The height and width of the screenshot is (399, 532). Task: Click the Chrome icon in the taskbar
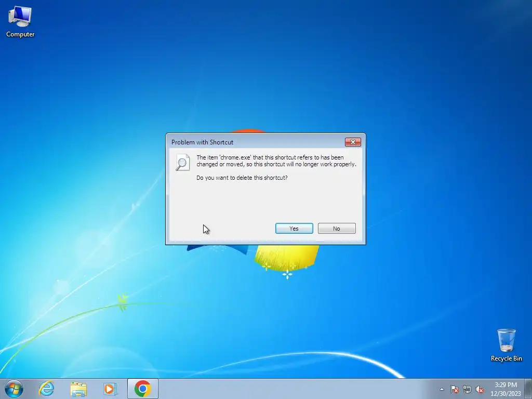pos(142,389)
